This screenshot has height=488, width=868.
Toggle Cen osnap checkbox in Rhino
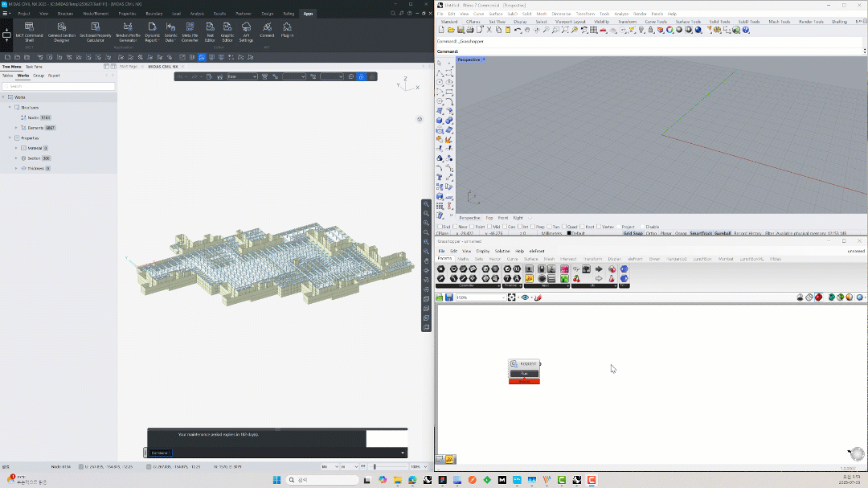506,227
